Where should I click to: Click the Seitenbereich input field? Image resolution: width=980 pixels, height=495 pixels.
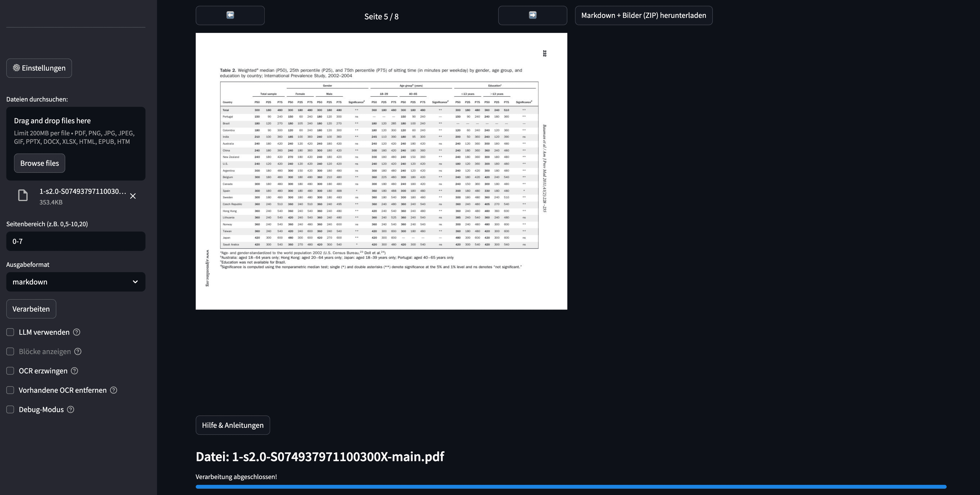76,241
